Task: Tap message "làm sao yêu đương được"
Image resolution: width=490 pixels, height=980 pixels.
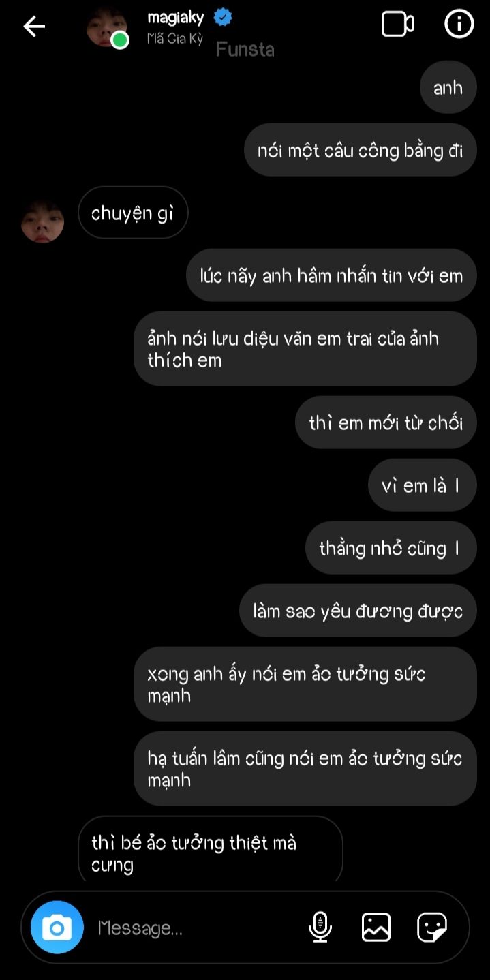Action: (358, 611)
